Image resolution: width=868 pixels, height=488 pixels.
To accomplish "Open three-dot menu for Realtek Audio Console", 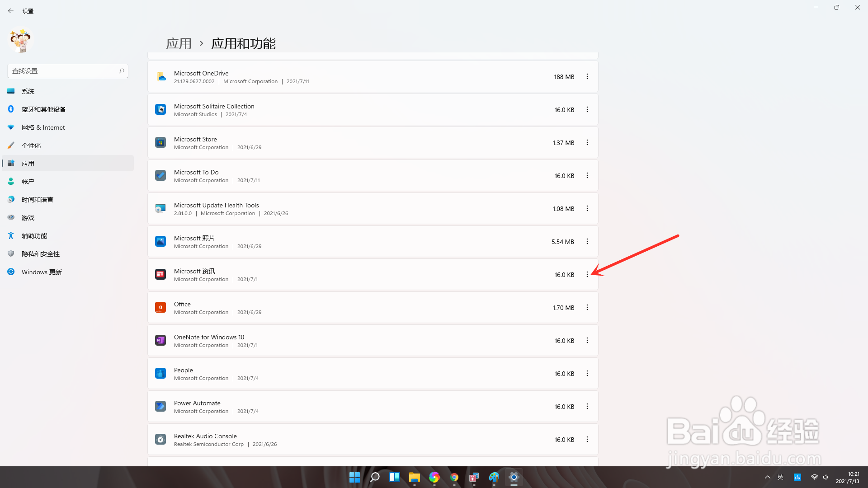I will coord(587,440).
